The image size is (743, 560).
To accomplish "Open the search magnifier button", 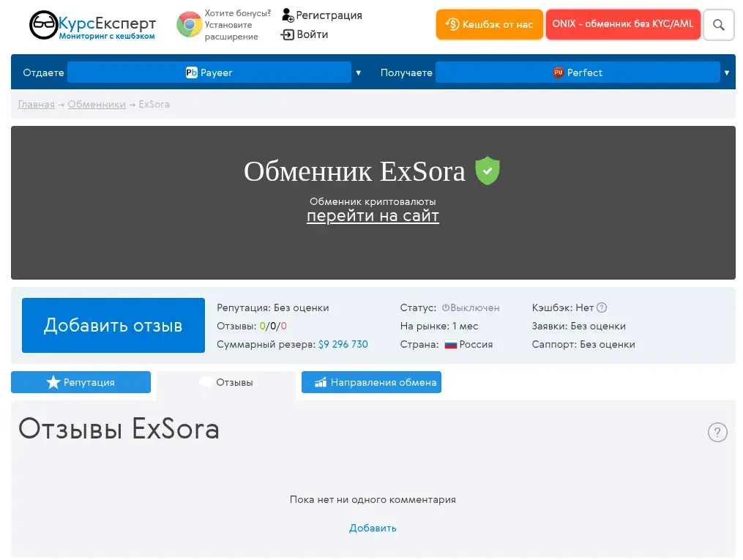I will click(x=718, y=25).
